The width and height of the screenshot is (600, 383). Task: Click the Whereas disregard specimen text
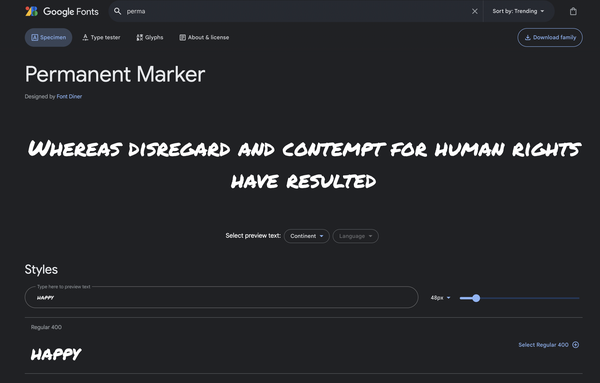click(x=304, y=165)
